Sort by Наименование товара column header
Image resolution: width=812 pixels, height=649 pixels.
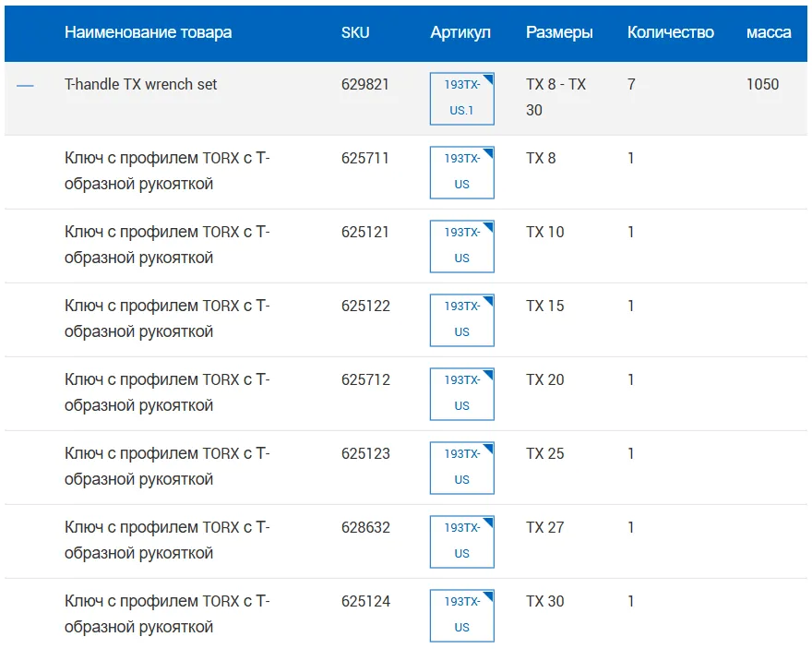click(148, 32)
